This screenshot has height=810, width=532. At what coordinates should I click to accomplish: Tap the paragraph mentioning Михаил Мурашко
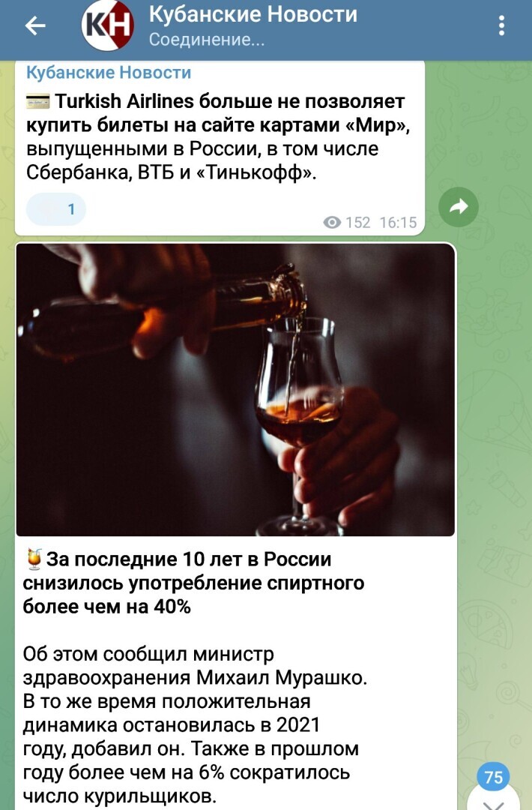coord(195,724)
